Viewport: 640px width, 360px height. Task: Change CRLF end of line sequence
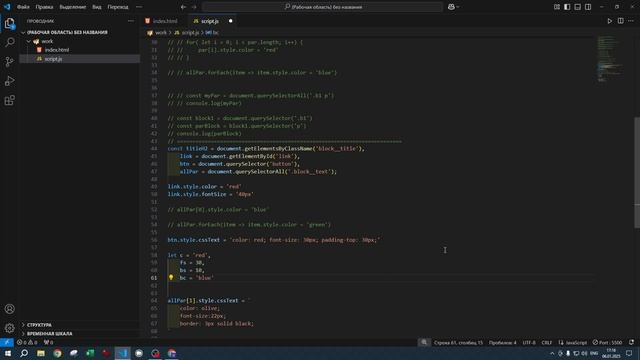pos(547,342)
